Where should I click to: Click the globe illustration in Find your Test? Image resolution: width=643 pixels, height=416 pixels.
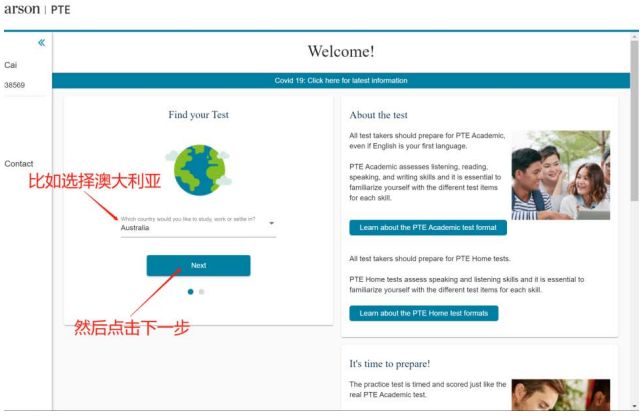click(x=199, y=170)
